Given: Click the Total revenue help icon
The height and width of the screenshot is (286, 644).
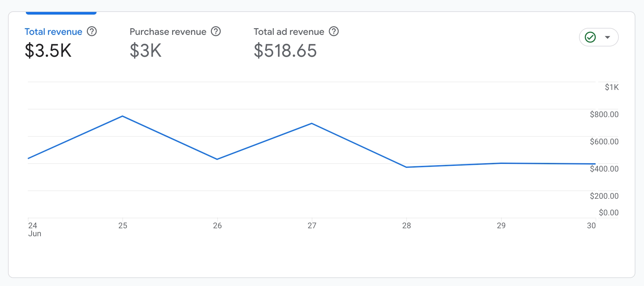Looking at the screenshot, I should click(x=92, y=32).
